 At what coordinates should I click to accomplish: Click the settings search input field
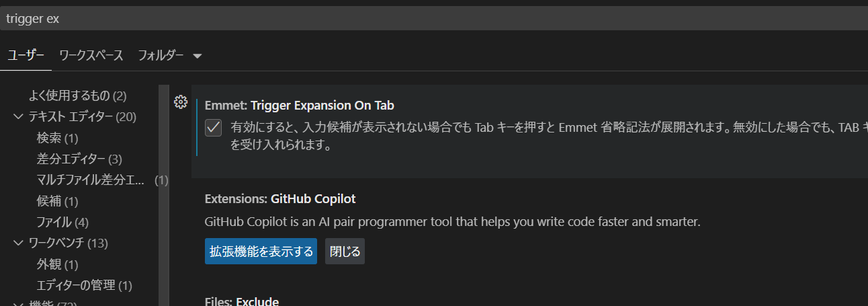click(430, 19)
